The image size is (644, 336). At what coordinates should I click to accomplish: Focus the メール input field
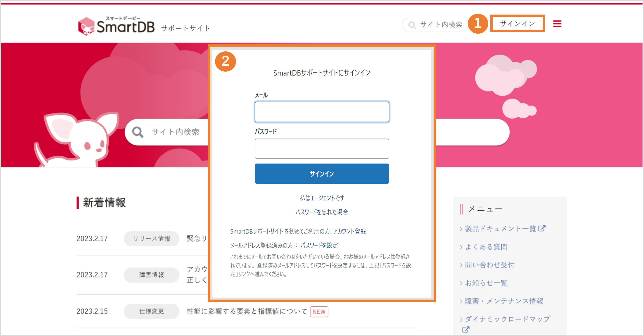(x=322, y=112)
